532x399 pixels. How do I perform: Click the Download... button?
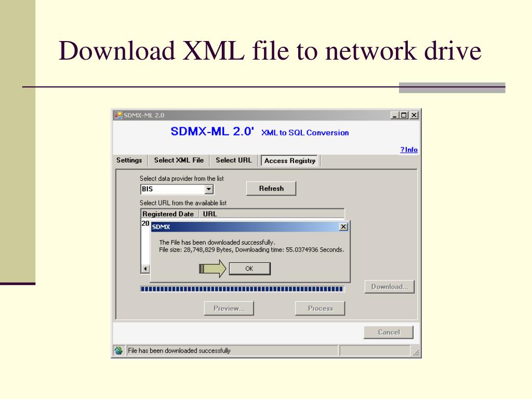pos(390,287)
